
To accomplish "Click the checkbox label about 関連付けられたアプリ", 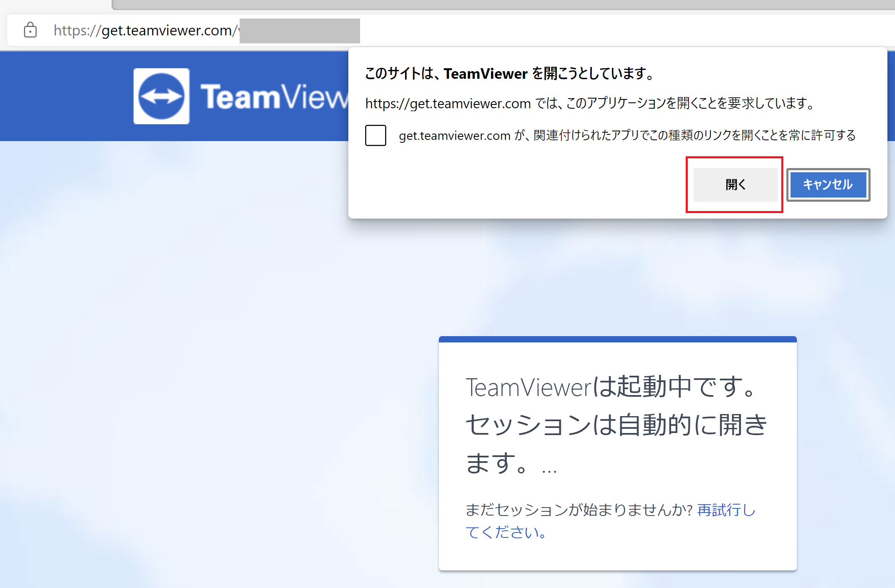I will coord(627,135).
